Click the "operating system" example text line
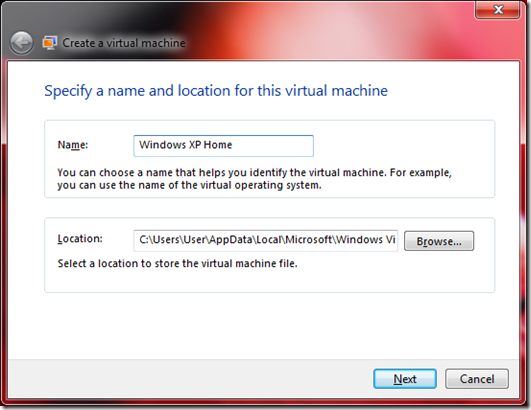This screenshot has width=531, height=410. click(189, 185)
